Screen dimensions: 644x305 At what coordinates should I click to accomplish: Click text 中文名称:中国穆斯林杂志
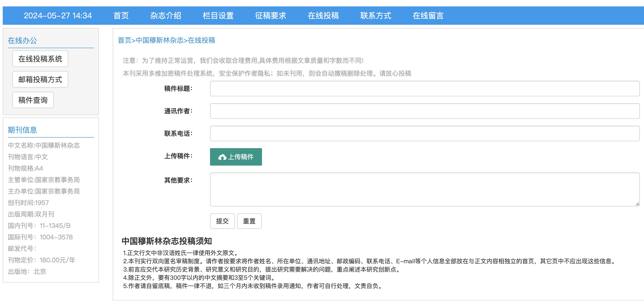click(44, 145)
